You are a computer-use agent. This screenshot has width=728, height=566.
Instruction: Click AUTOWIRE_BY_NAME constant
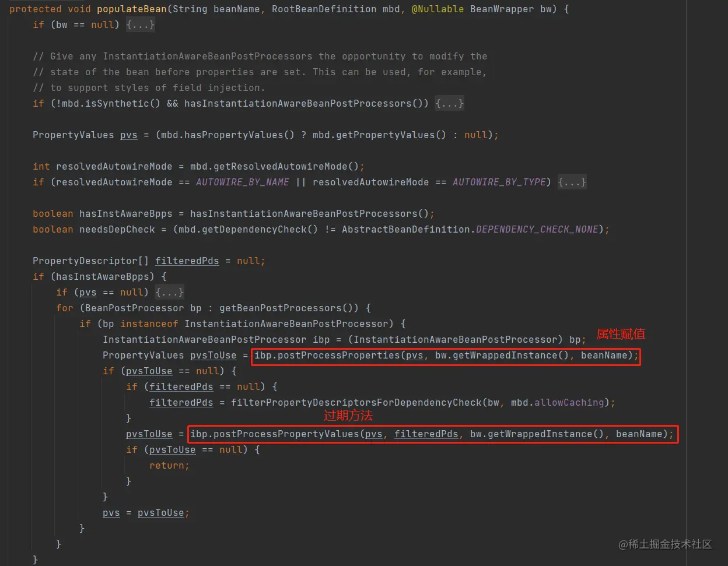243,182
